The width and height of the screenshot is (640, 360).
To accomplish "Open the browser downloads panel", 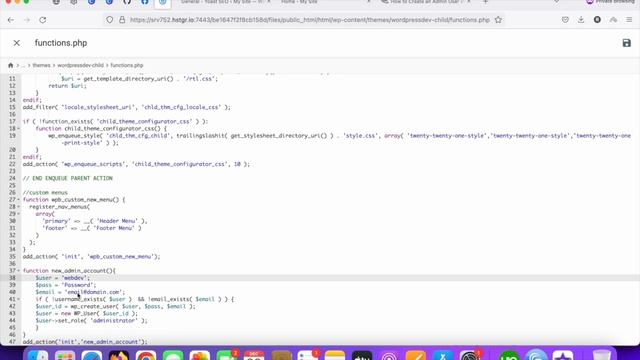I will pos(581,20).
